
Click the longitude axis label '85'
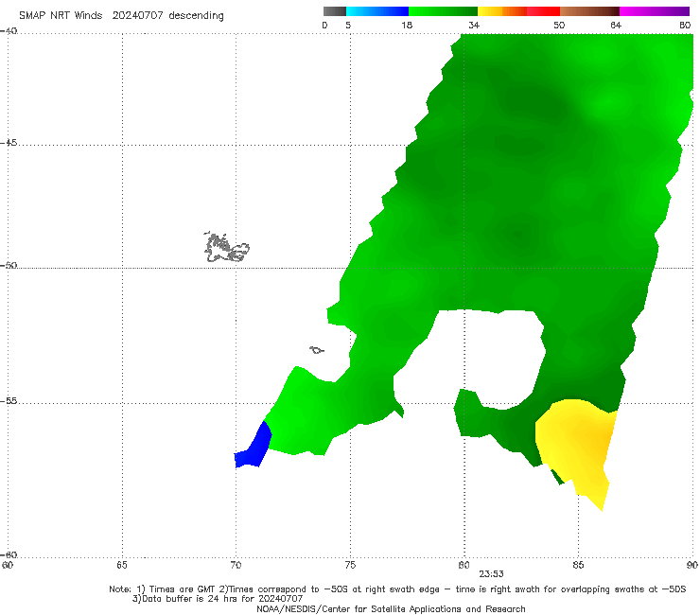click(578, 565)
